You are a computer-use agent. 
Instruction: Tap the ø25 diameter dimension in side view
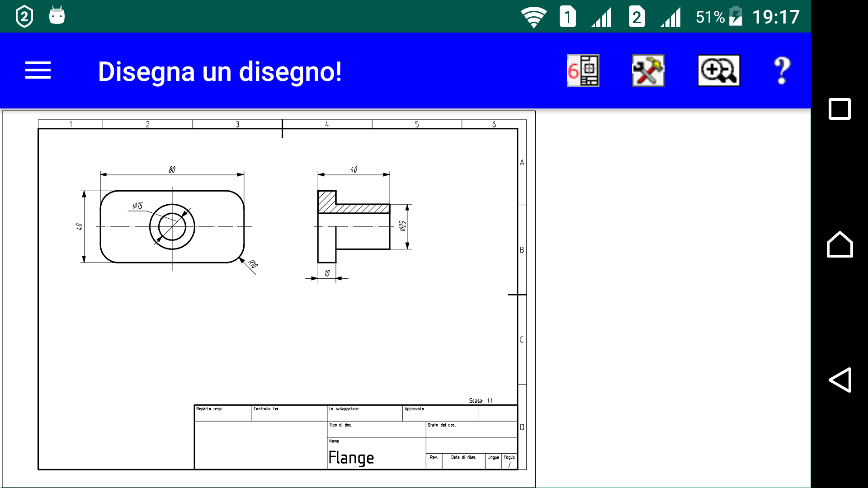click(403, 226)
